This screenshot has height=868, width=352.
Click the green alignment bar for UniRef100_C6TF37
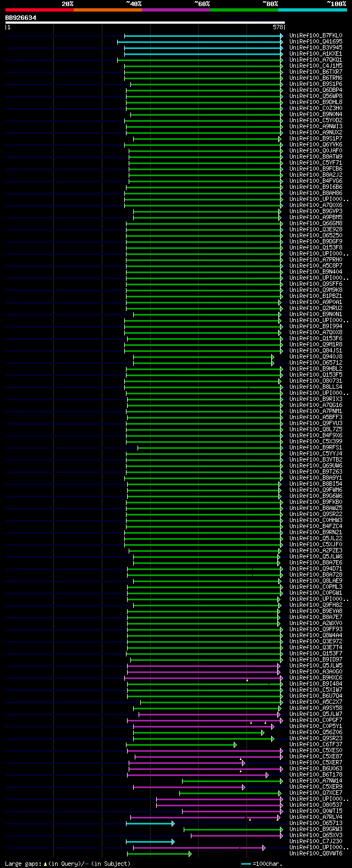click(x=182, y=745)
